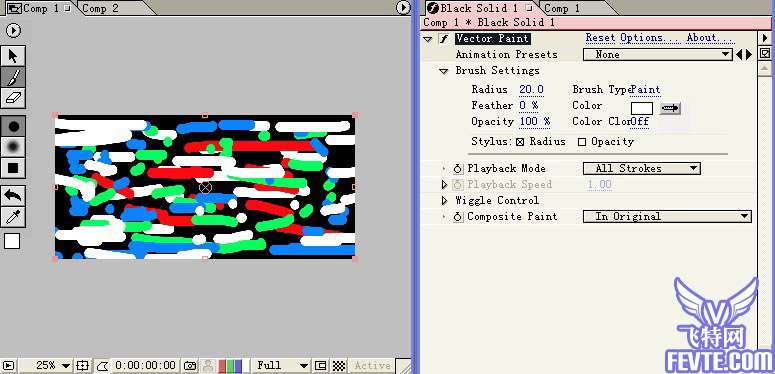Switch to Comp 1 tab in effects panel

click(562, 8)
